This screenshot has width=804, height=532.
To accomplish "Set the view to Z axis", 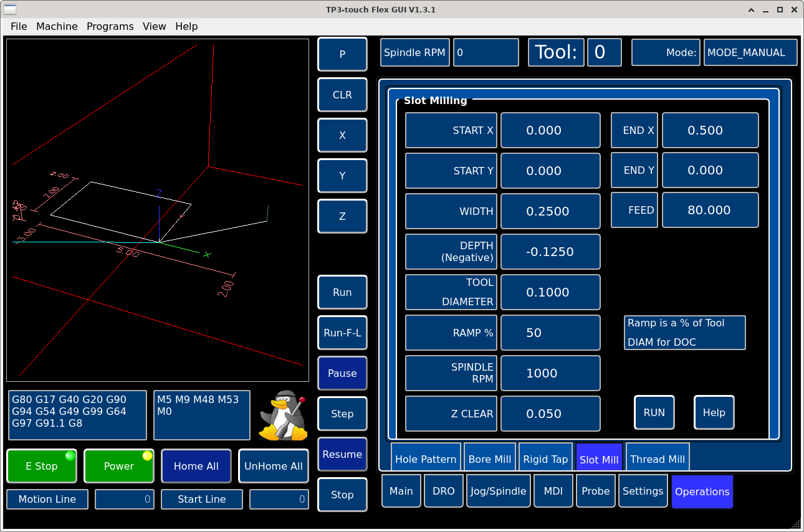I will tap(342, 216).
